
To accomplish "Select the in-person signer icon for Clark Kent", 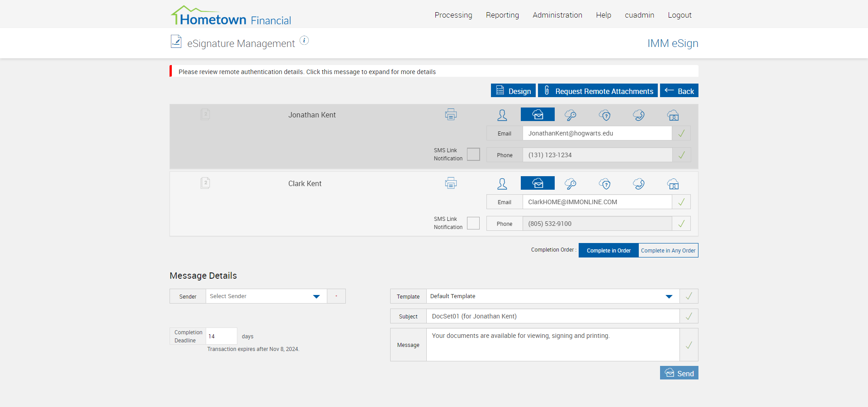I will pos(502,183).
